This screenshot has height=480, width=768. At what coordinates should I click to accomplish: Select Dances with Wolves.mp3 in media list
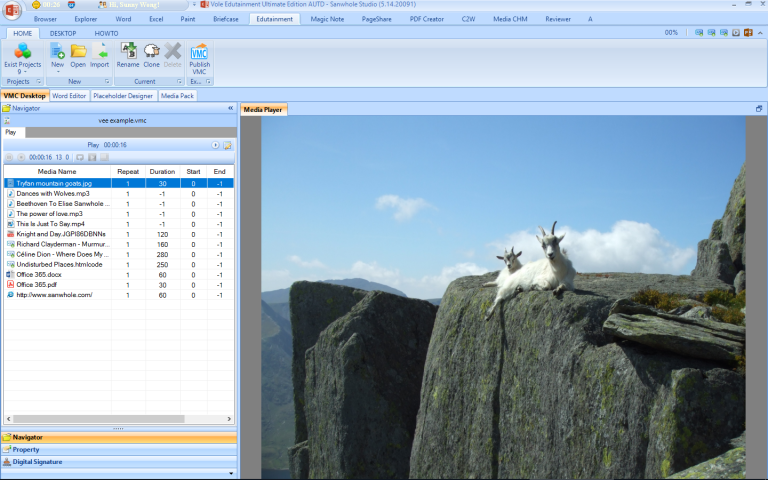(119, 193)
